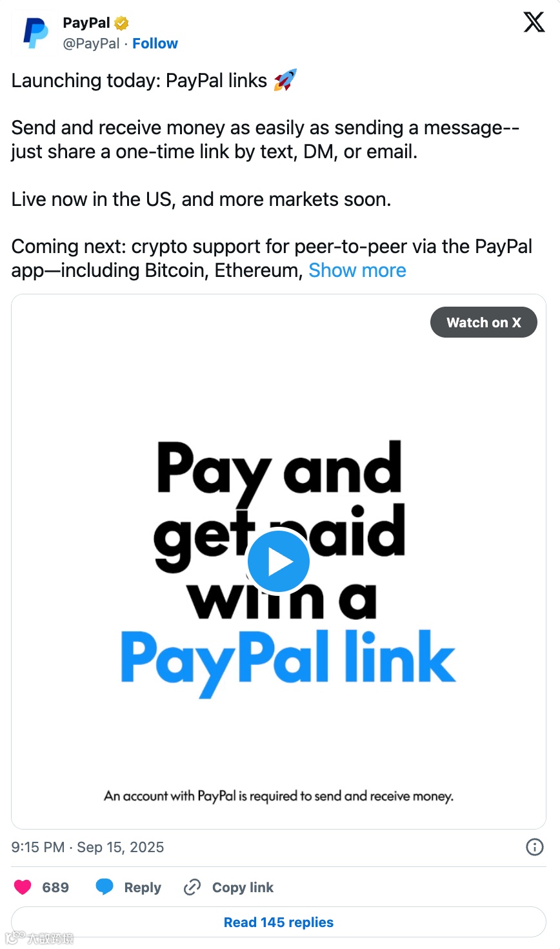Click the rocket emoji after PayPal links
Viewport: 560px width, 949px height.
(285, 80)
